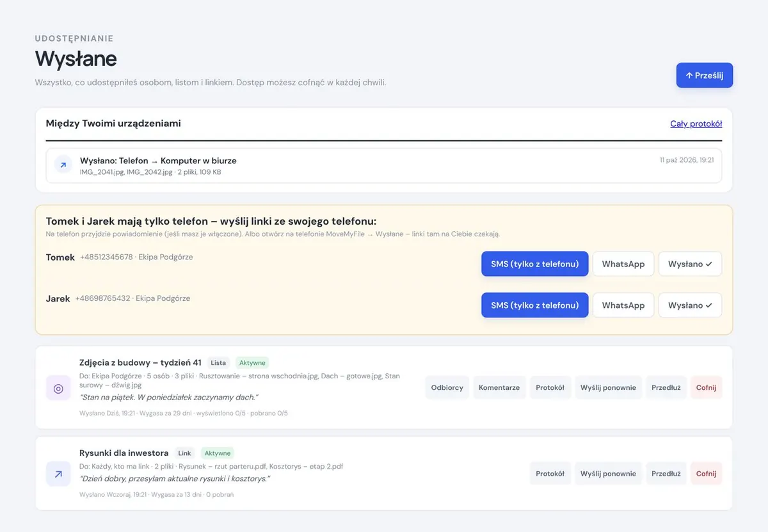This screenshot has width=768, height=532.
Task: View Protokół of Zdjęcia z budowy share
Action: pos(550,387)
